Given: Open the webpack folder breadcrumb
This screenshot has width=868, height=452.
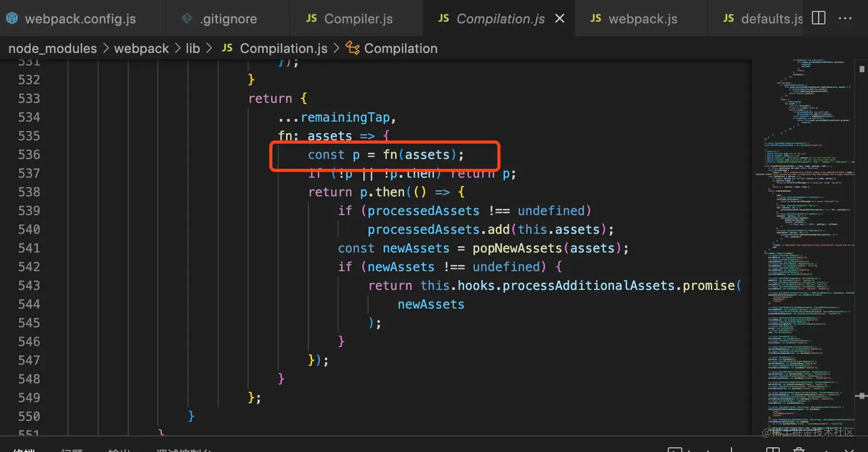Looking at the screenshot, I should 141,48.
